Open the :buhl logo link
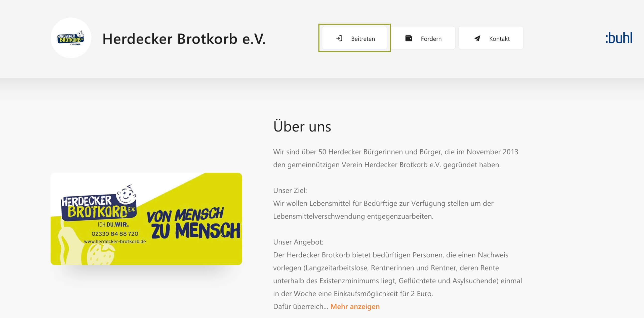Screen dimensions: 644x318 (619, 38)
